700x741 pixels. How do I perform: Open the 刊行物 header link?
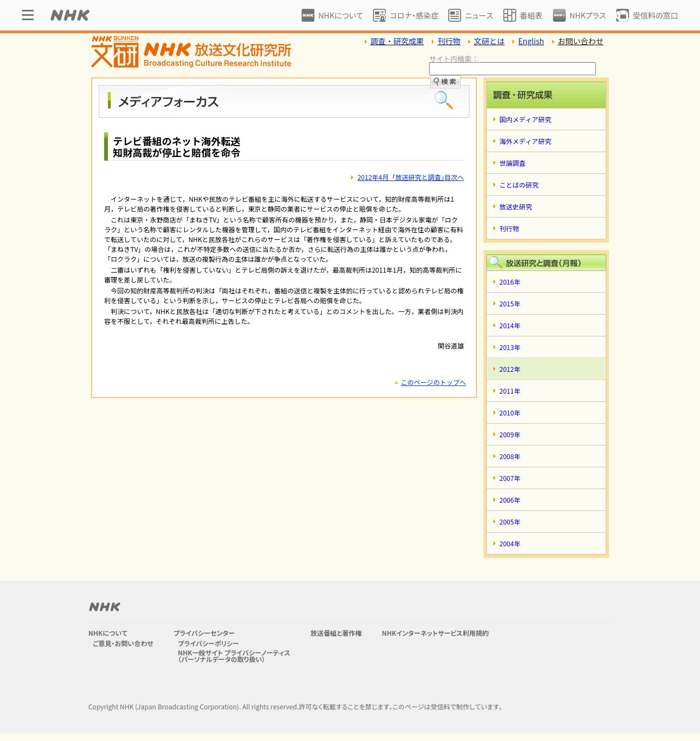449,41
